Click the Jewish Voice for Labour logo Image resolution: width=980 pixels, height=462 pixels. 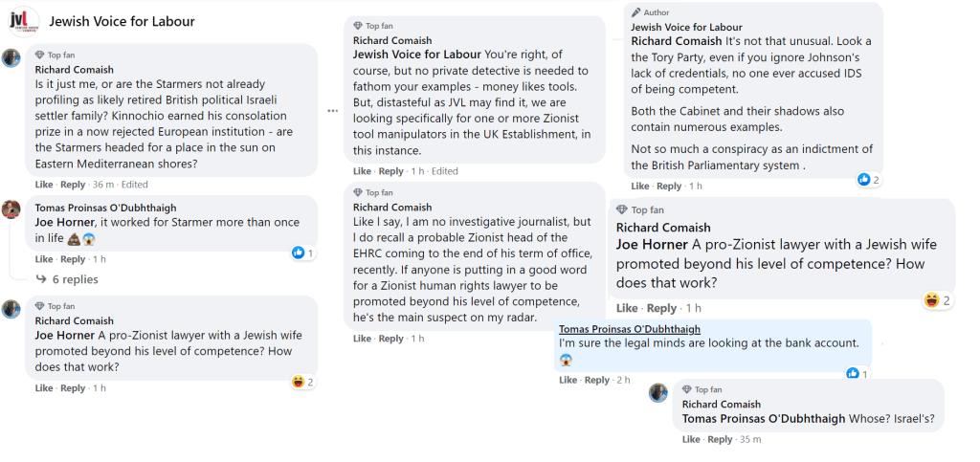coord(24,20)
